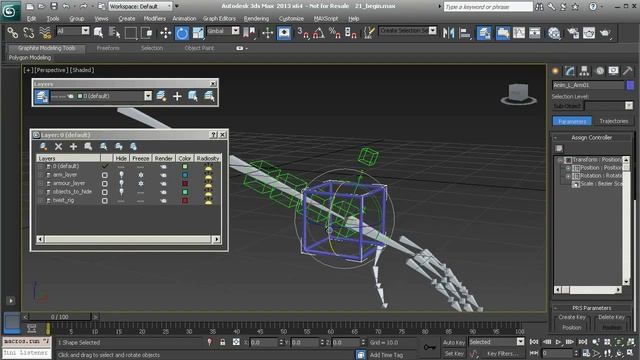Activate Select and Rotate tool

(182, 33)
